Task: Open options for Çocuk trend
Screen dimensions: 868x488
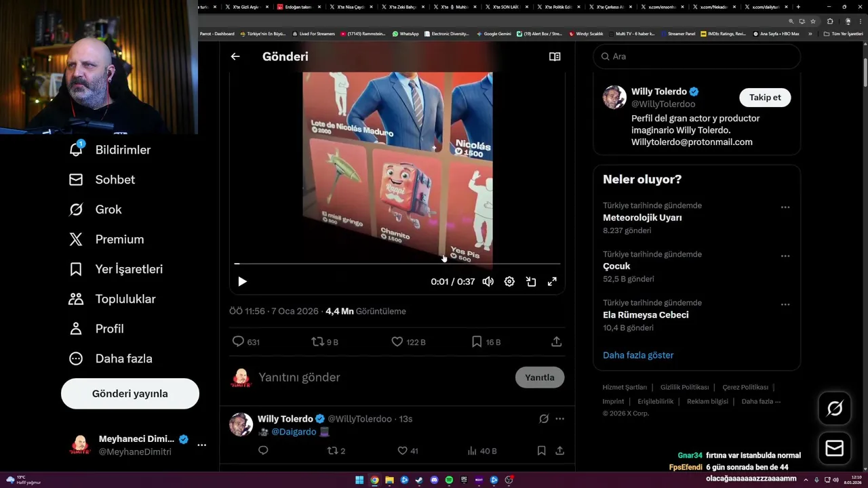Action: coord(785,256)
